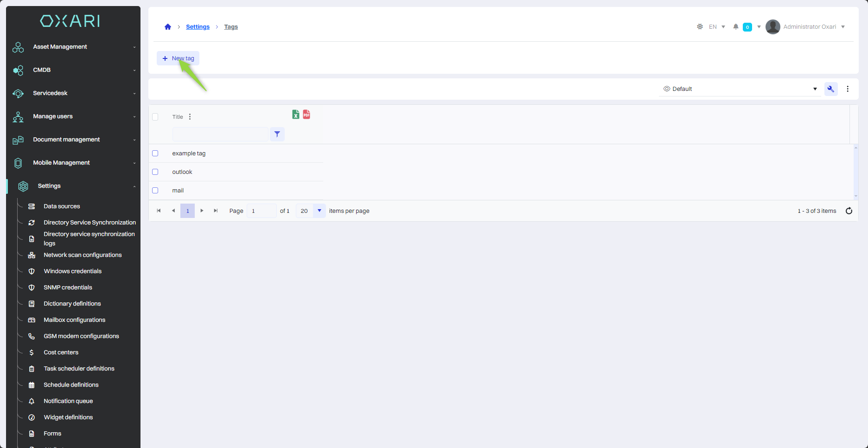Screen dimensions: 868x448
Task: Open Title column options menu
Action: [190, 117]
